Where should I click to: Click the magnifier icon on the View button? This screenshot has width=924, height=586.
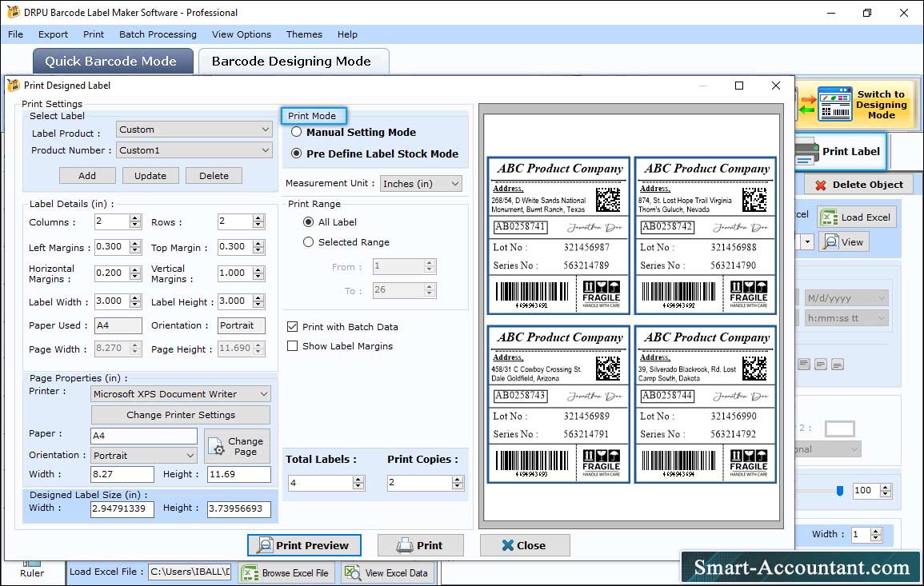click(x=831, y=241)
